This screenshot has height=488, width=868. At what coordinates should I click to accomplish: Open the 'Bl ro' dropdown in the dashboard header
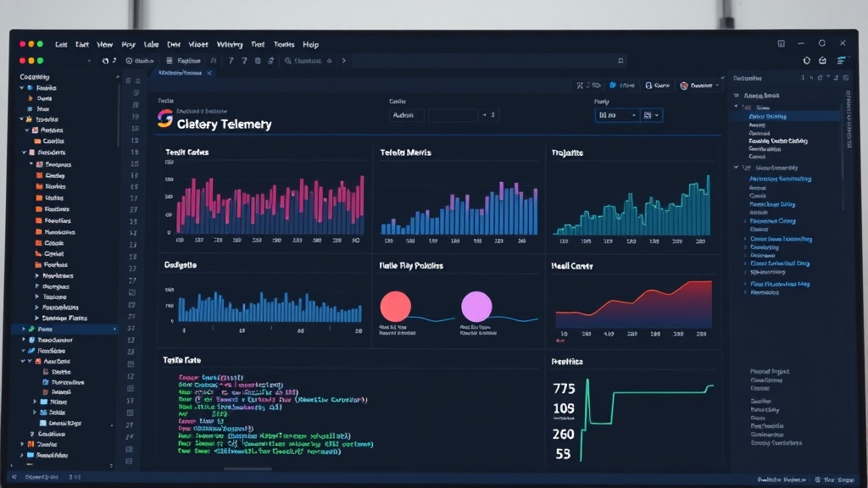pos(617,115)
